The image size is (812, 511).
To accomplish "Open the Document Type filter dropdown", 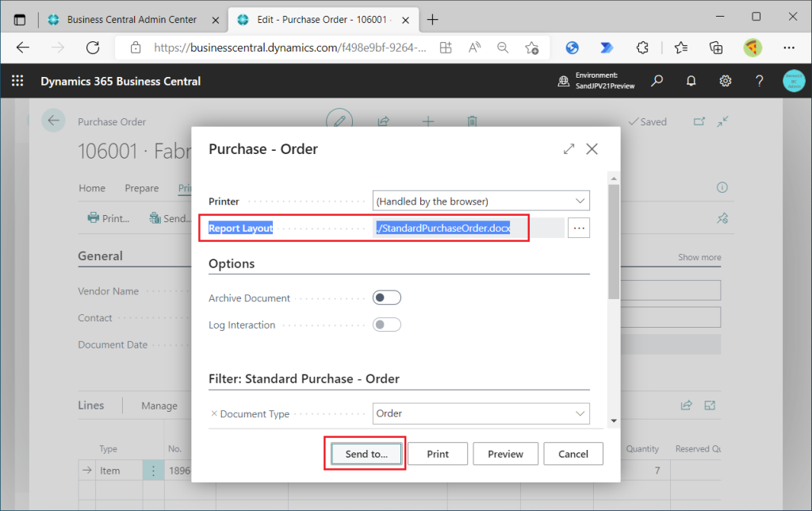I will click(481, 413).
